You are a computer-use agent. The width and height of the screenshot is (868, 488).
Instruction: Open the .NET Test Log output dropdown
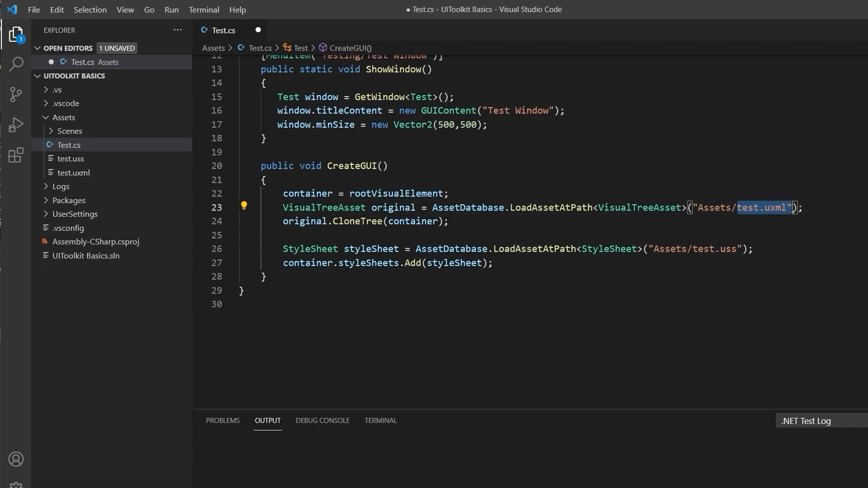point(821,421)
